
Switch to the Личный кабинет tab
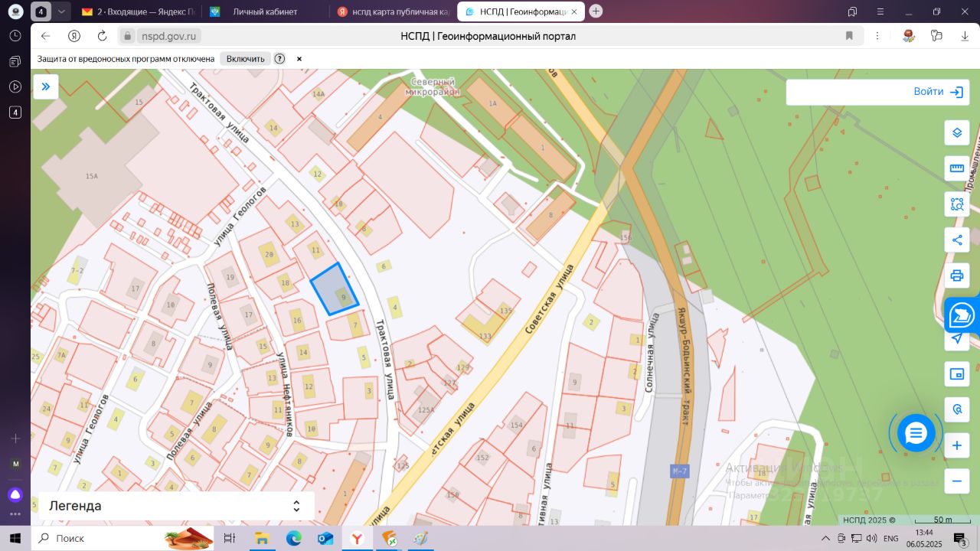[265, 11]
